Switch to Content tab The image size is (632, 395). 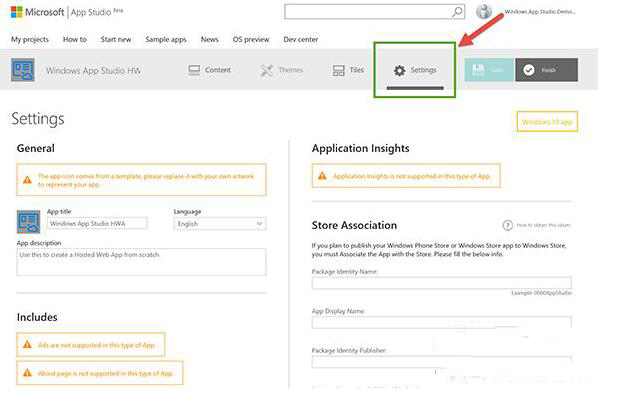[210, 70]
